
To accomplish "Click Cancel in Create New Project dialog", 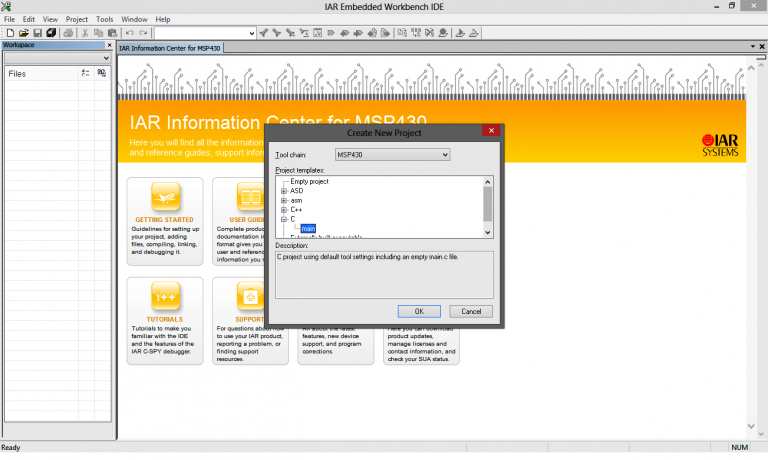I will [471, 312].
